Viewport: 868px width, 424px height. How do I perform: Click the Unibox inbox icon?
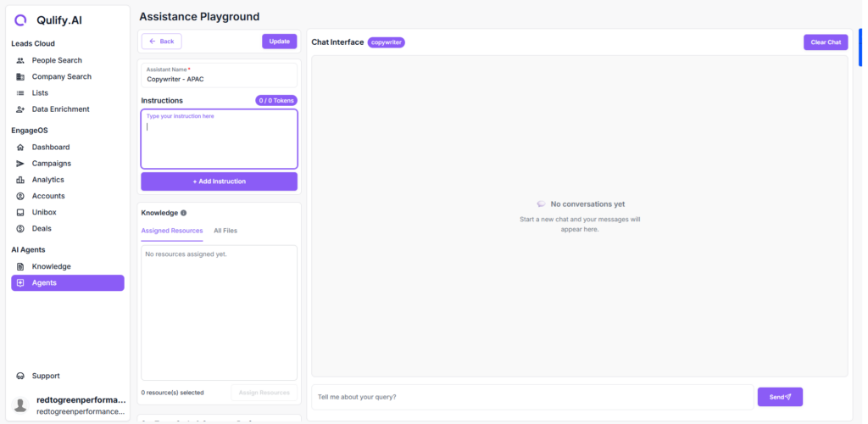(20, 212)
